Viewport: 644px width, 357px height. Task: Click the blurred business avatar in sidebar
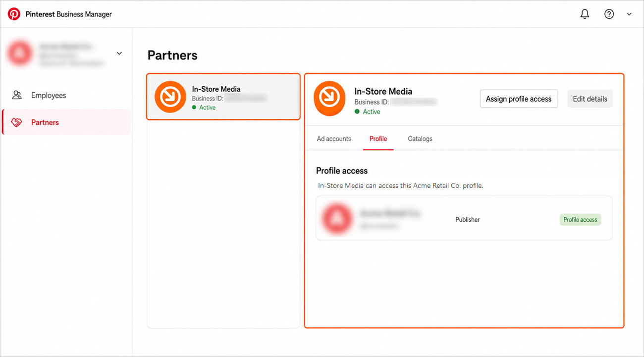coord(20,54)
